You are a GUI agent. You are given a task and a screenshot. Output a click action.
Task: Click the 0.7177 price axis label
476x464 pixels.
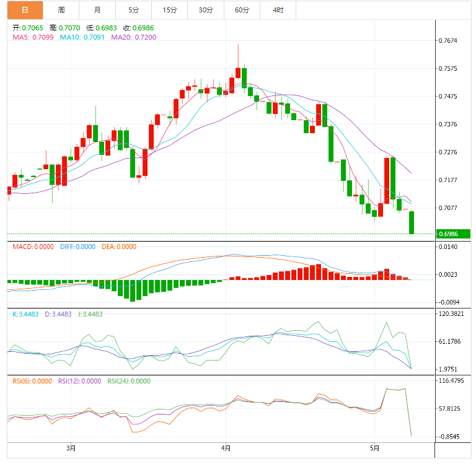tap(447, 180)
